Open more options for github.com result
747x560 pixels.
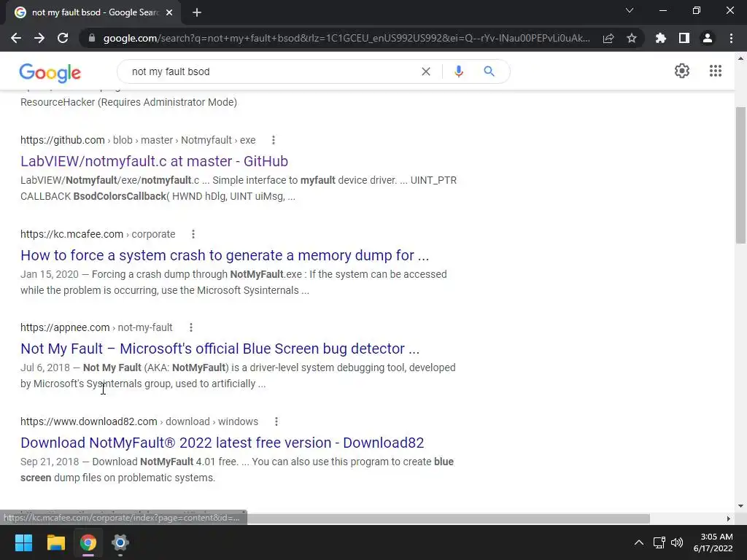(273, 140)
